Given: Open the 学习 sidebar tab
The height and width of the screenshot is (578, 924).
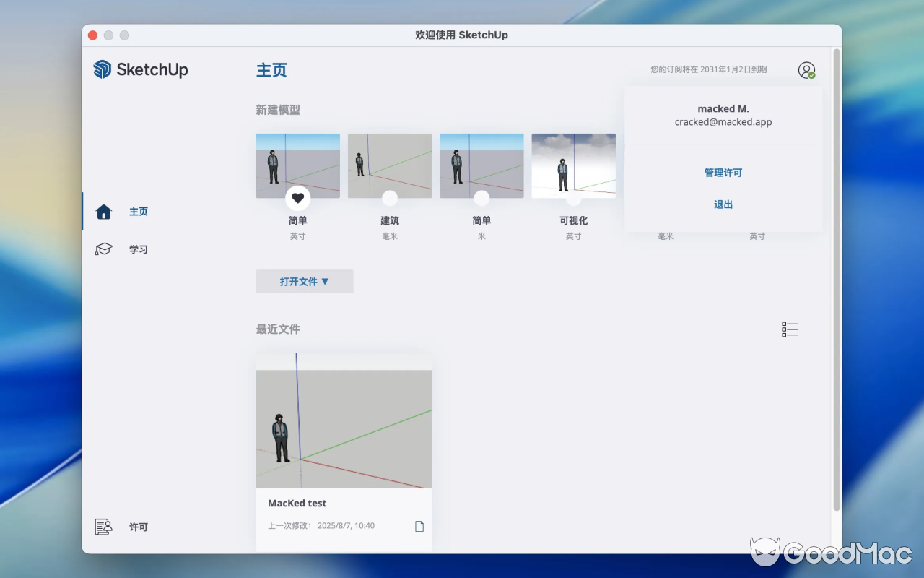Looking at the screenshot, I should 139,249.
